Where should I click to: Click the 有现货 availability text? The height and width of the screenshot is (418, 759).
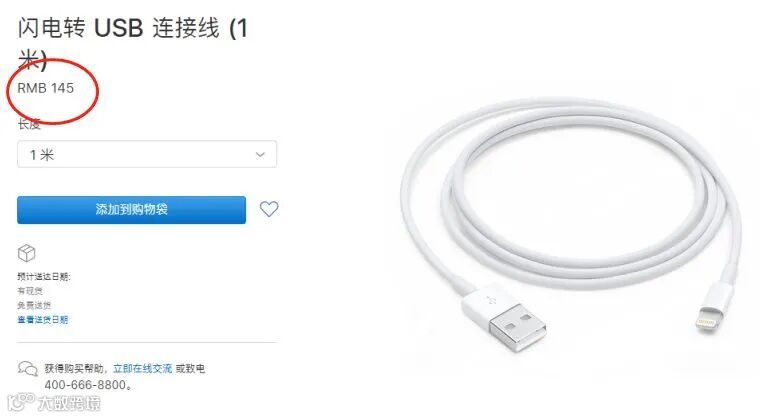coord(30,291)
